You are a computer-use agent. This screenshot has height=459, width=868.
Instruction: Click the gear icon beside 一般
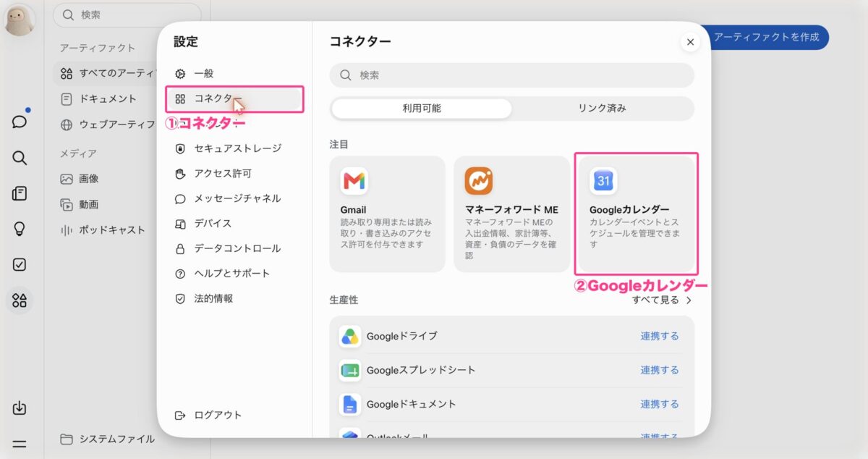(x=181, y=74)
